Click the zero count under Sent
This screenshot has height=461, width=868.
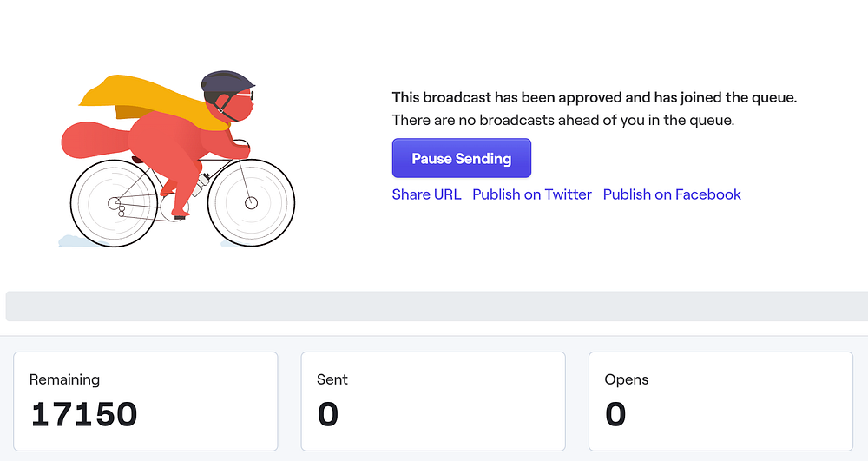(x=327, y=414)
